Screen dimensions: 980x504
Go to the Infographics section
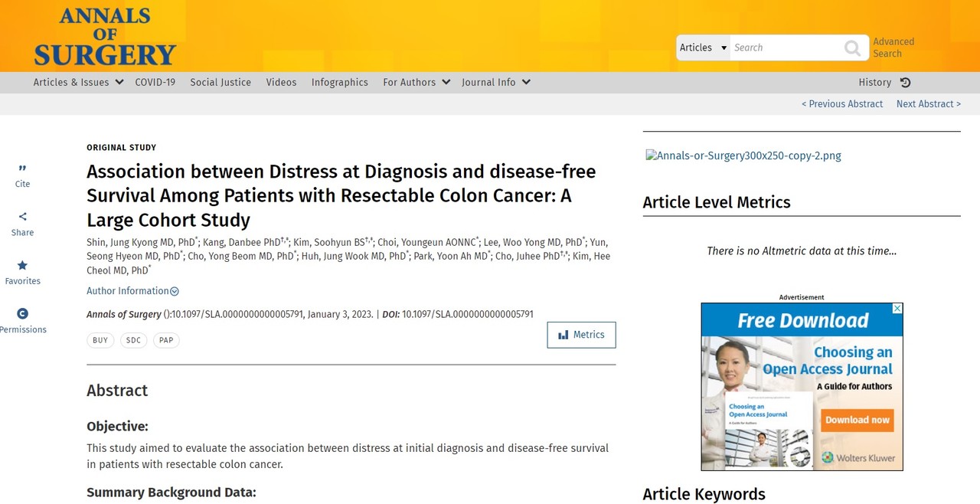(339, 83)
